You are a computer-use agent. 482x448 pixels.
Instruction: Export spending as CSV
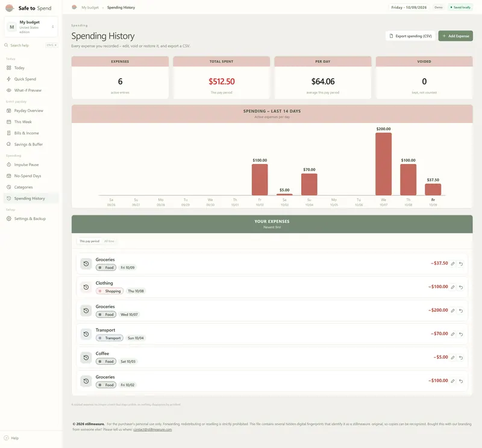410,36
